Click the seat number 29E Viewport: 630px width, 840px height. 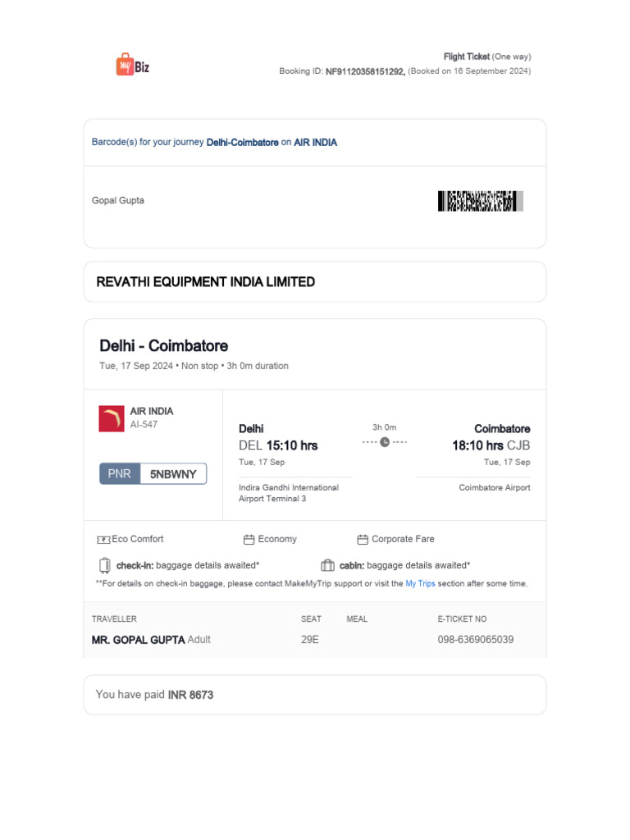(310, 640)
